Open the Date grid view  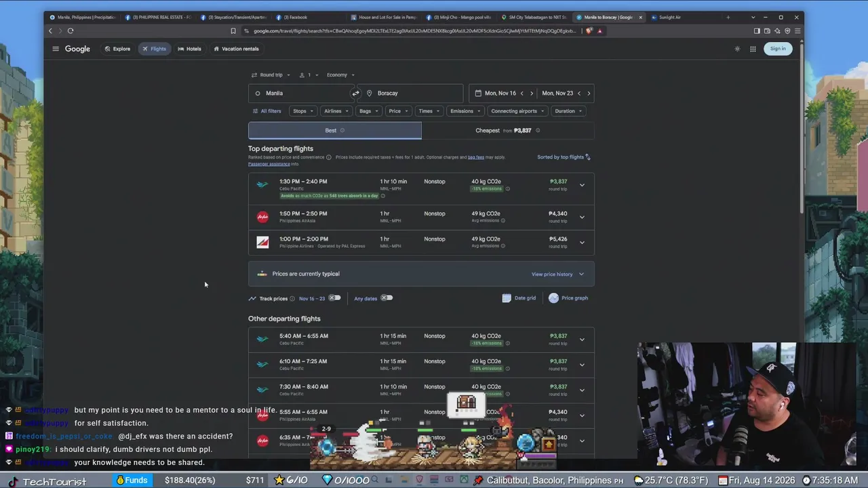519,298
